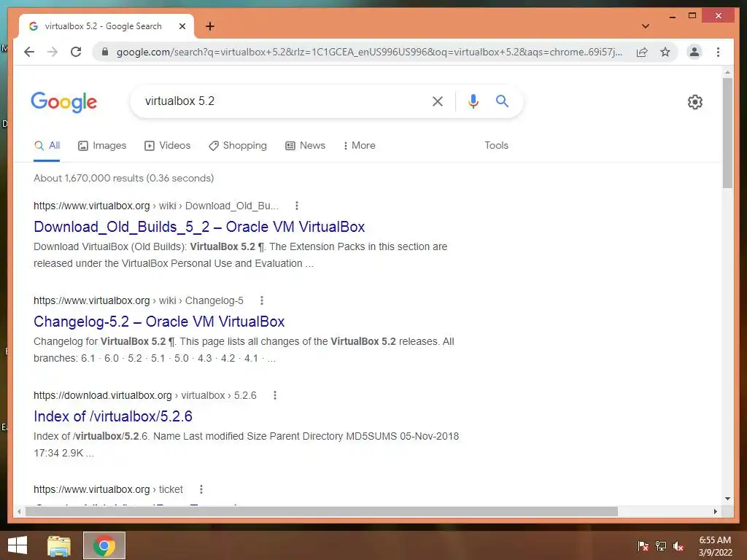Expand the tab search chevron
This screenshot has width=747, height=560.
(x=646, y=26)
